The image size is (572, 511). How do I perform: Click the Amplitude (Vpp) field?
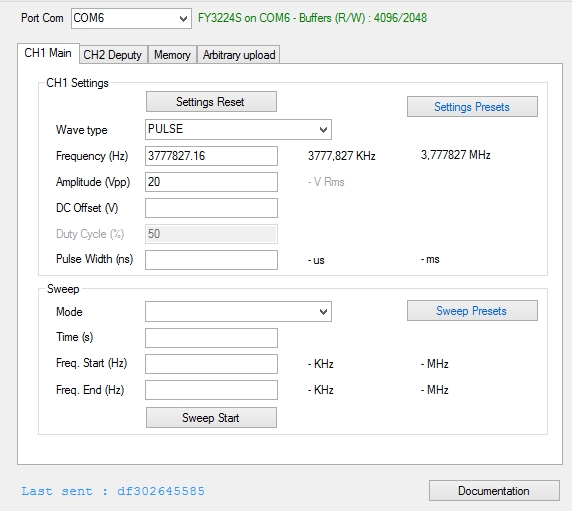pos(211,182)
